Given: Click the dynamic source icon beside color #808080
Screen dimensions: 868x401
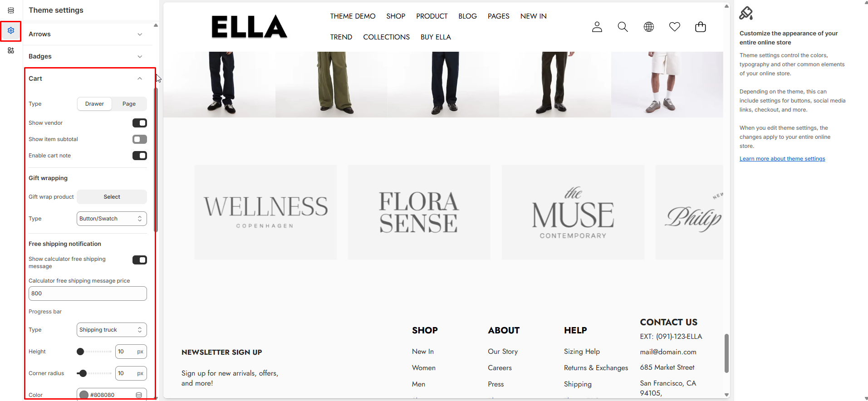Looking at the screenshot, I should click(x=139, y=395).
